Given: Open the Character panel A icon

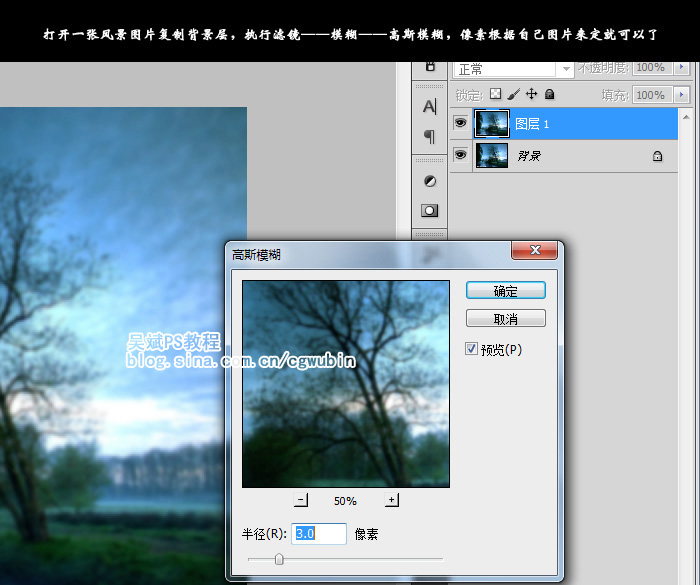Looking at the screenshot, I should 429,106.
